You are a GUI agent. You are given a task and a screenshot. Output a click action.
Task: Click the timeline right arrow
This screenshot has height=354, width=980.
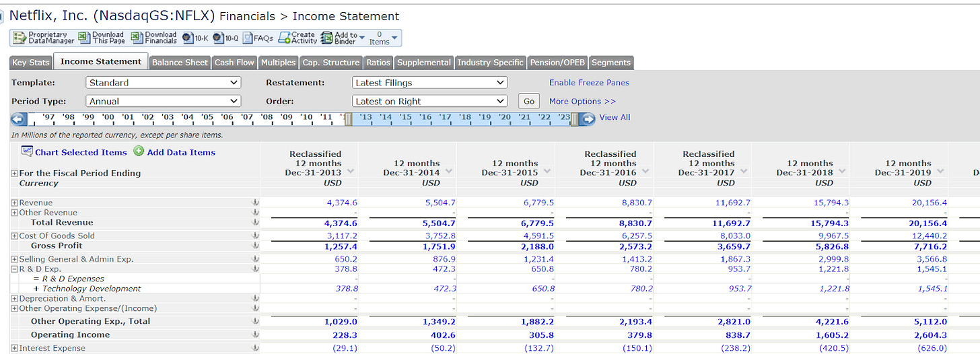pos(588,119)
